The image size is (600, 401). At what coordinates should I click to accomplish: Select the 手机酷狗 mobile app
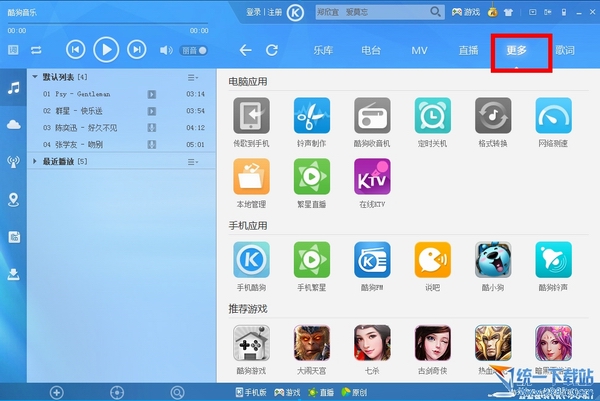(x=251, y=260)
